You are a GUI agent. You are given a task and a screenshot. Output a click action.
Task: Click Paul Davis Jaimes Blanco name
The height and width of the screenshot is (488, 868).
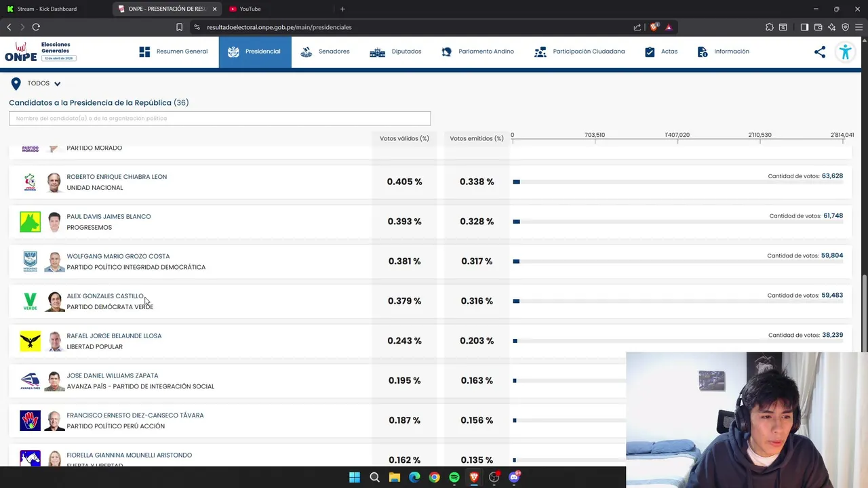pyautogui.click(x=108, y=217)
